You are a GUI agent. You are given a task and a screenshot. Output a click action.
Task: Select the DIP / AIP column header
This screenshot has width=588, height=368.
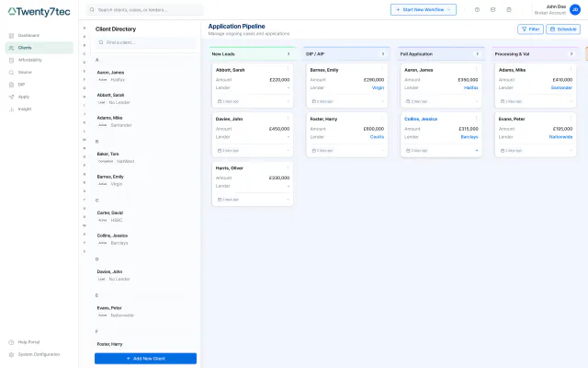347,54
